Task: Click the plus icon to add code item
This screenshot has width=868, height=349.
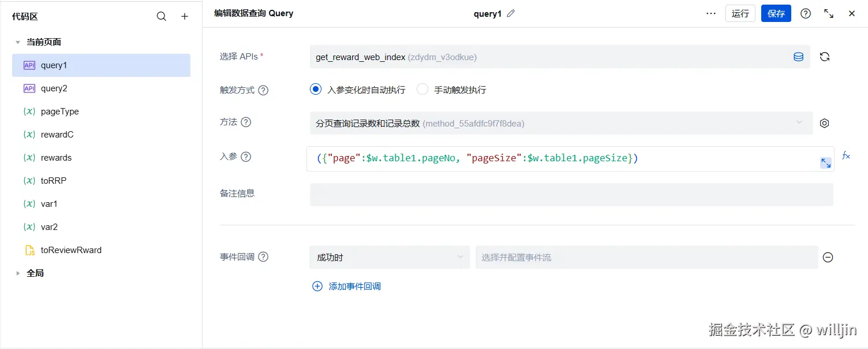Action: (185, 17)
